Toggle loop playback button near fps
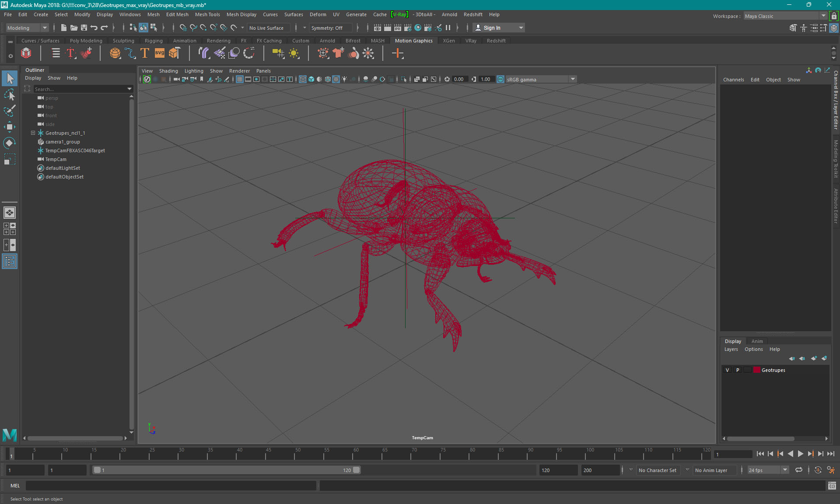This screenshot has height=504, width=840. tap(799, 470)
